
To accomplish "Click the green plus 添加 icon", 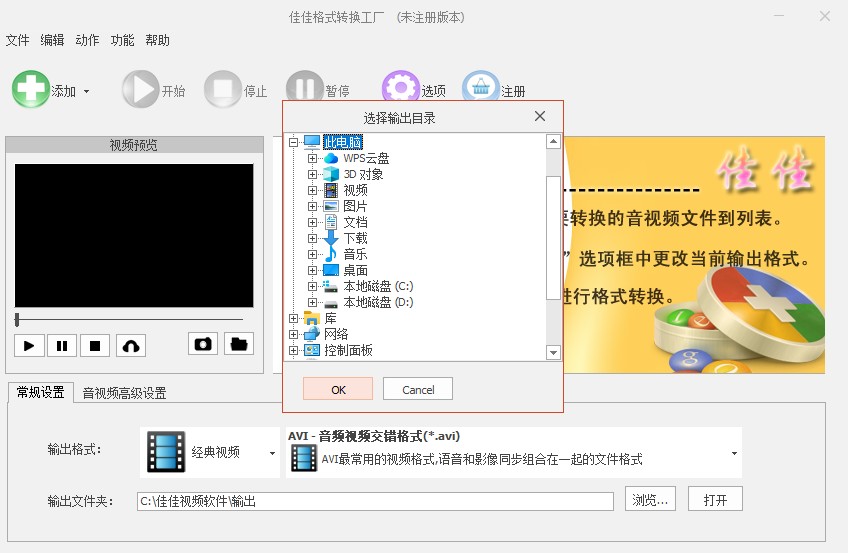I will (x=30, y=89).
